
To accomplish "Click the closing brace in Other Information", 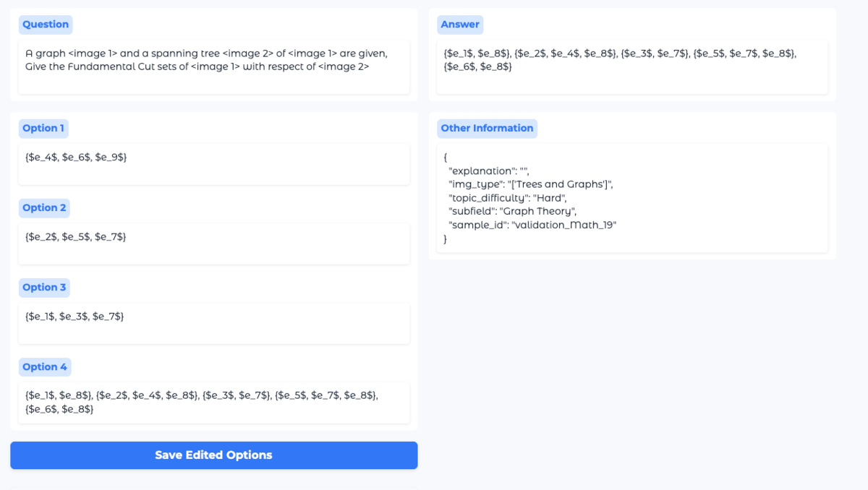I will point(446,239).
